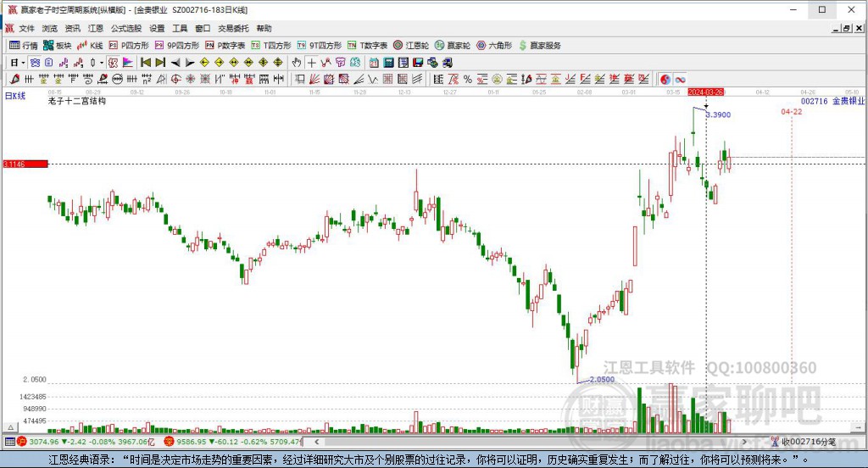Click the circled 金 golden ratio icon

(x=497, y=80)
